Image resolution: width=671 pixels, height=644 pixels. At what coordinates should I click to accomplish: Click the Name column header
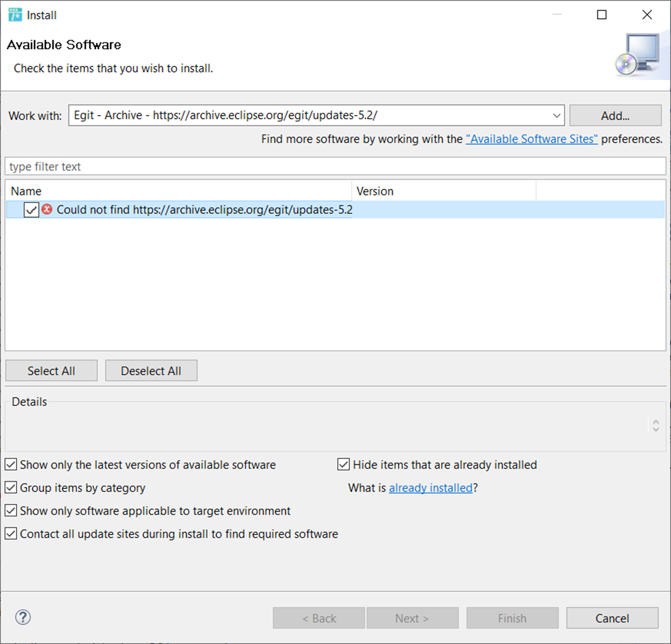point(178,191)
